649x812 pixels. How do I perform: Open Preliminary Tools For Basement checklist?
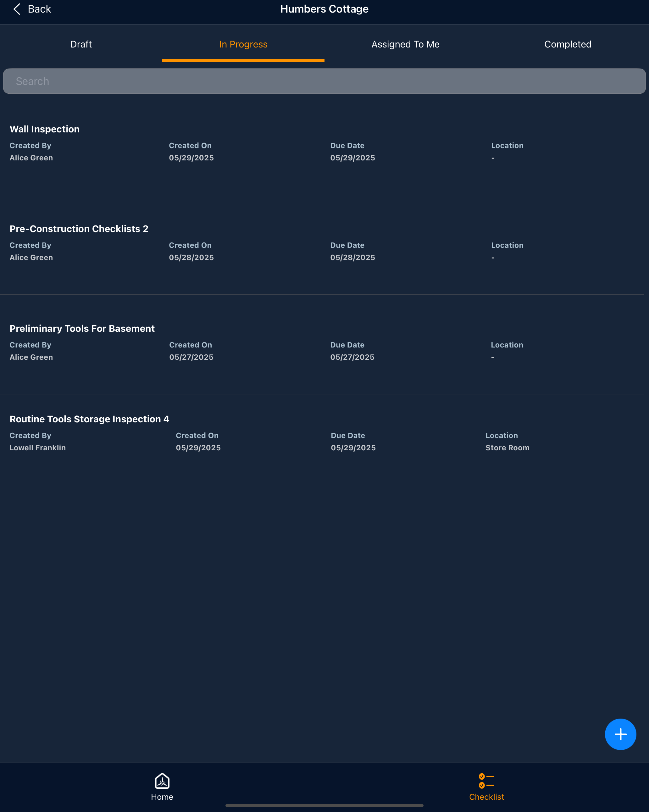pyautogui.click(x=82, y=328)
